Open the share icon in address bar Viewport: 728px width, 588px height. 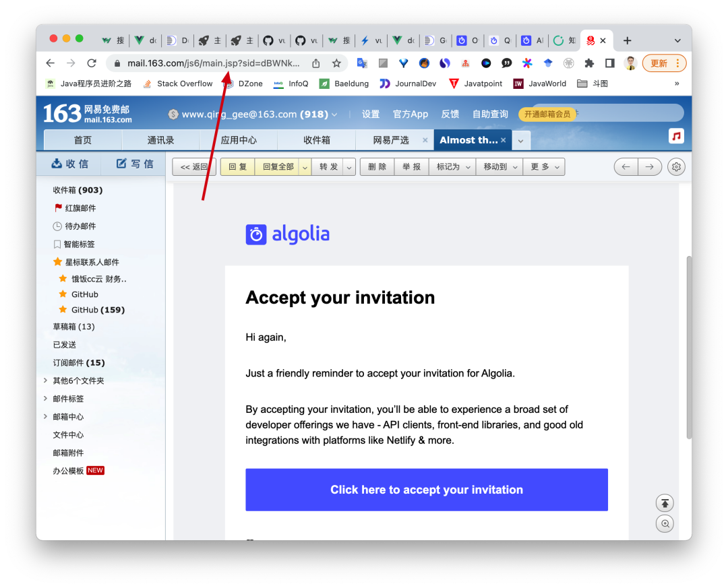coord(315,63)
